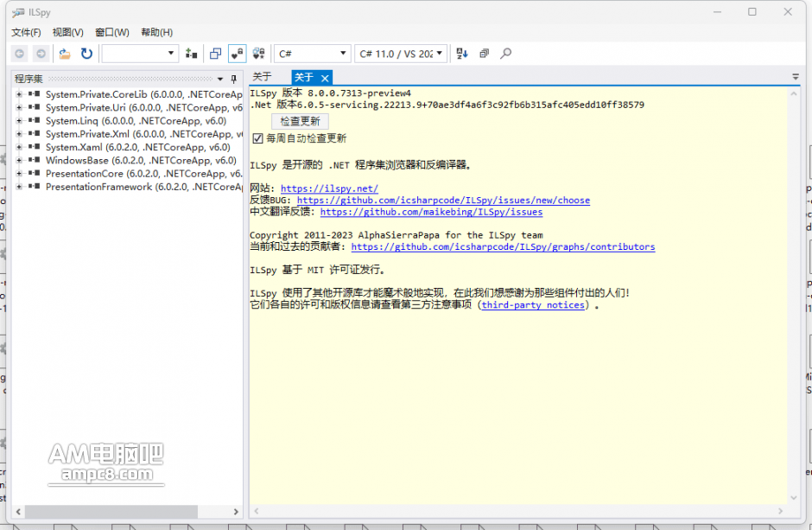
Task: Click the Forward navigation arrow
Action: (x=41, y=54)
